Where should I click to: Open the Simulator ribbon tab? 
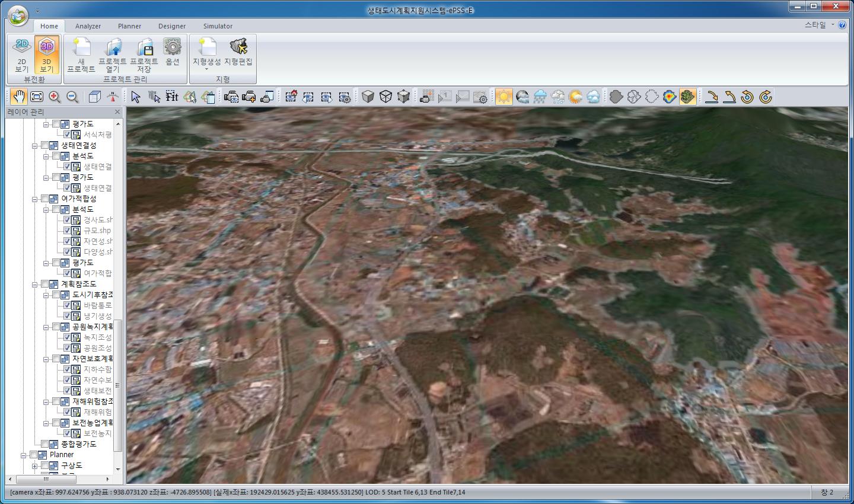(218, 26)
